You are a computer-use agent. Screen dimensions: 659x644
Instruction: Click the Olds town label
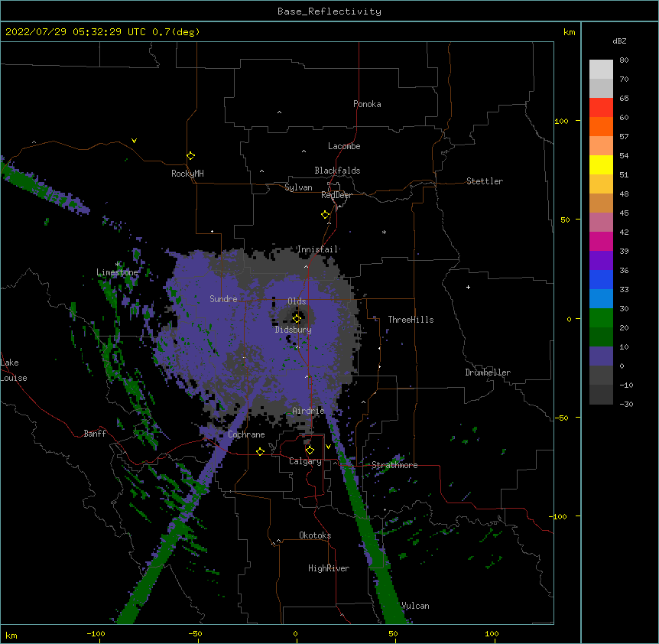(297, 301)
